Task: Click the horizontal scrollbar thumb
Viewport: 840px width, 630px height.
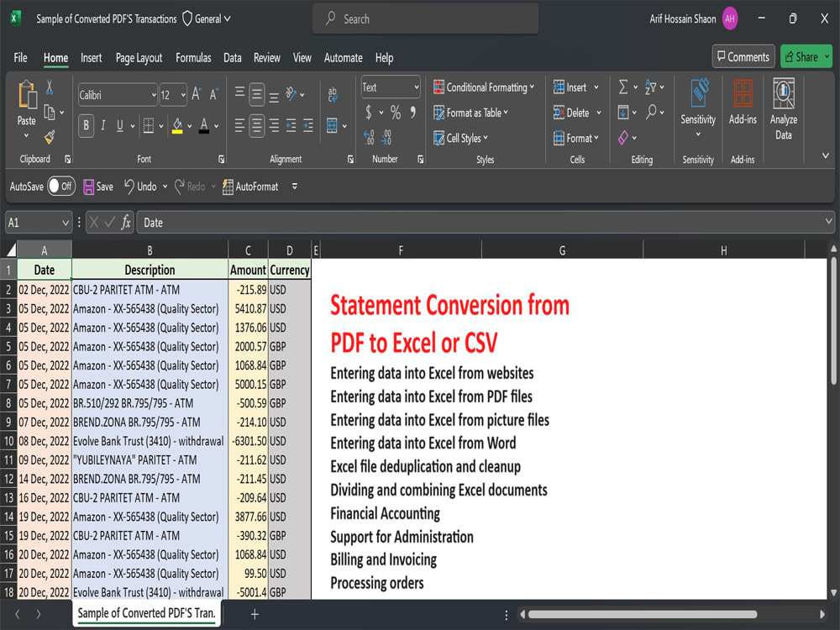Action: pos(643,614)
